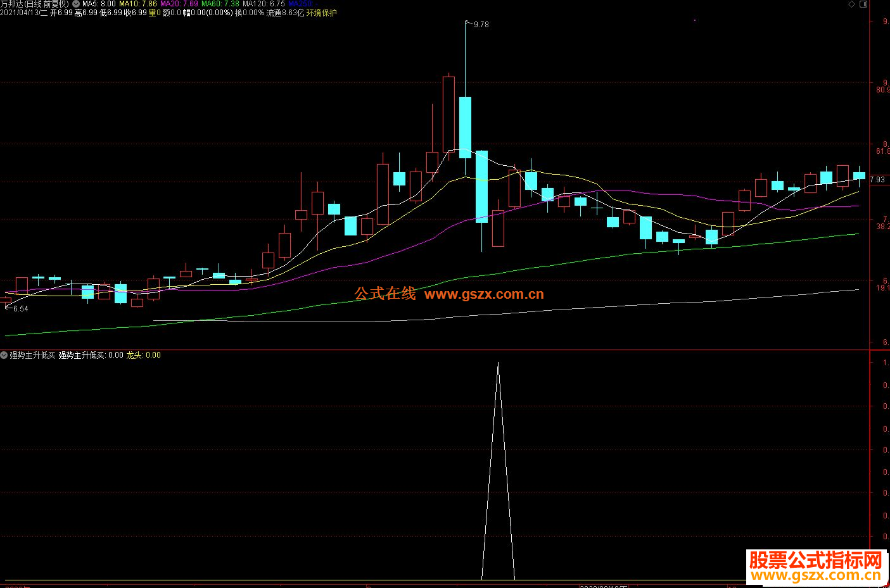Click the 幅0.00(0.00%) change value
This screenshot has width=890, height=588.
click(x=208, y=13)
